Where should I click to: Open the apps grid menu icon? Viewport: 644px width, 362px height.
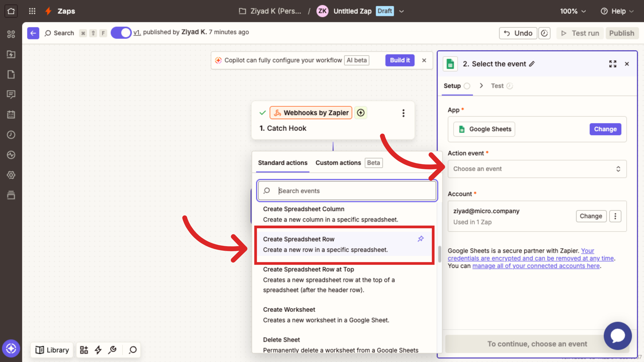tap(32, 11)
